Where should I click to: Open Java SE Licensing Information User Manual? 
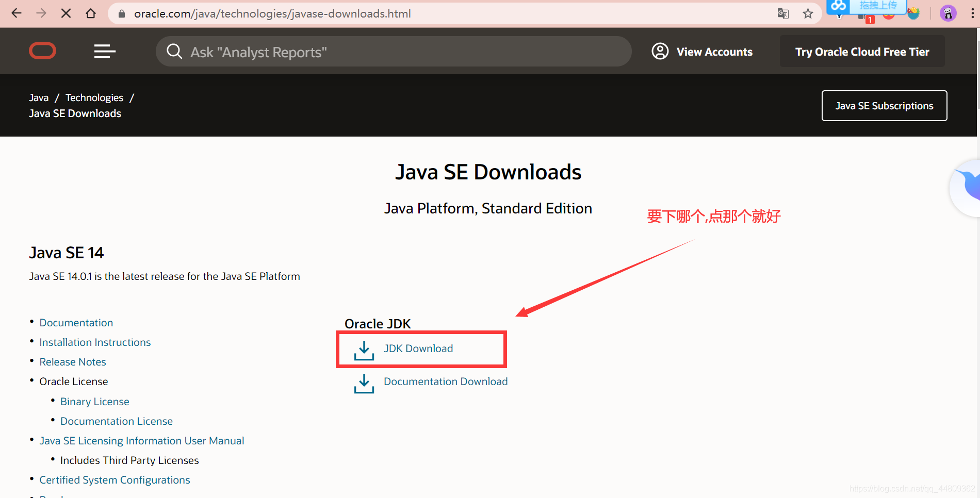tap(142, 441)
